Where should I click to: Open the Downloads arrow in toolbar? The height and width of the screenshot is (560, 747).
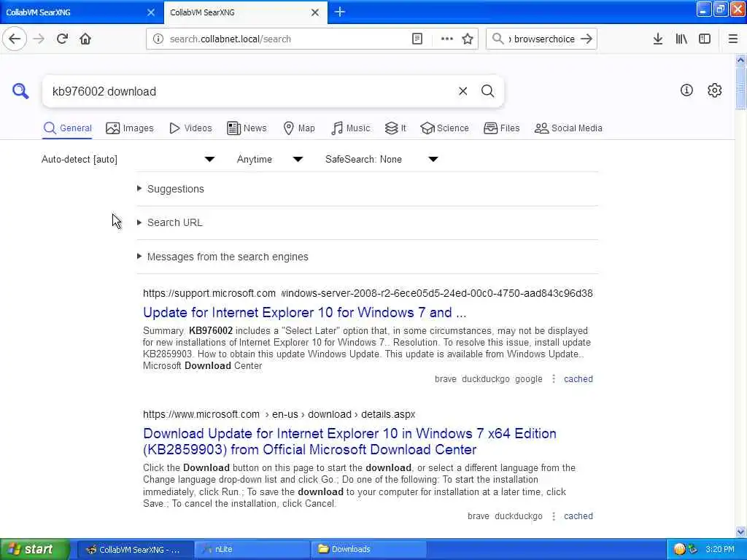click(x=657, y=39)
